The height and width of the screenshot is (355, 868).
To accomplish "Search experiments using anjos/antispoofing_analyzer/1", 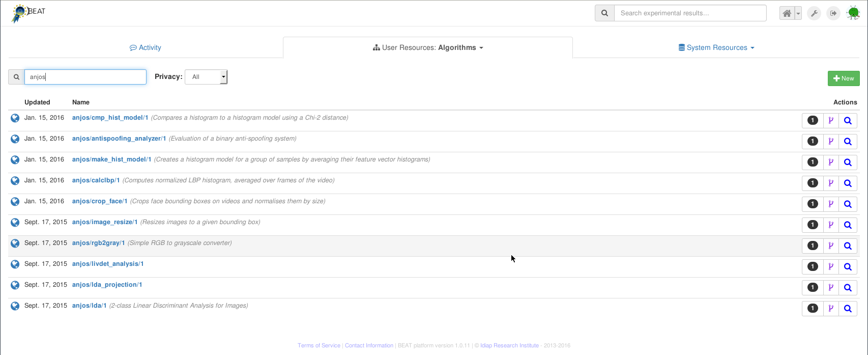I will pyautogui.click(x=848, y=142).
